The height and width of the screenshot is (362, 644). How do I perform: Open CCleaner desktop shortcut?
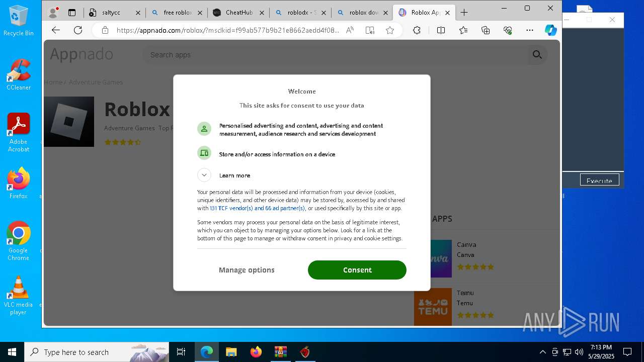[x=19, y=74]
